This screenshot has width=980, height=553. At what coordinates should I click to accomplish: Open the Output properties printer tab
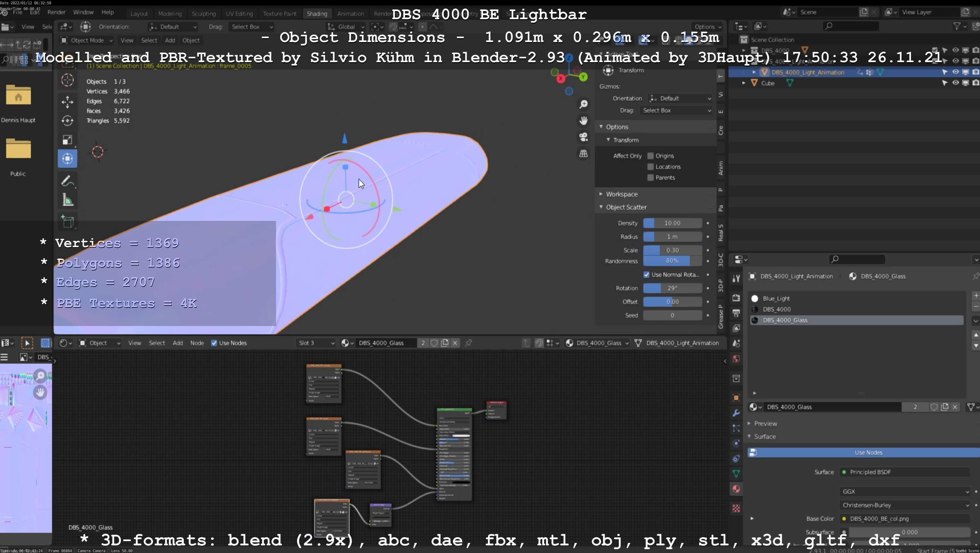[736, 313]
